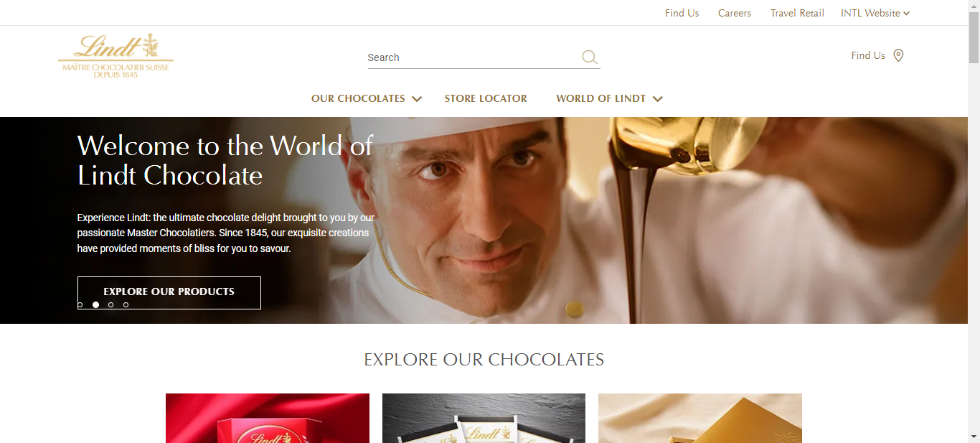Open the Careers link
Viewport: 980px width, 443px height.
tap(735, 13)
